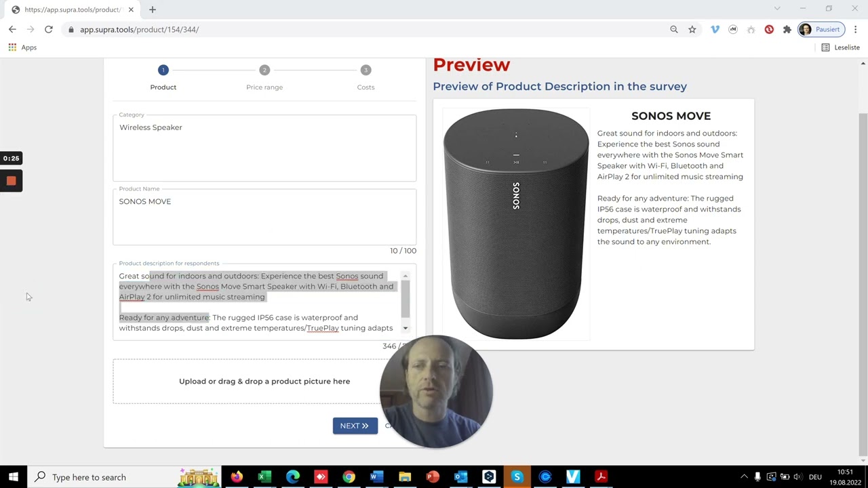The height and width of the screenshot is (488, 868).
Task: Switch the DEU keyboard language indicator
Action: (x=815, y=477)
